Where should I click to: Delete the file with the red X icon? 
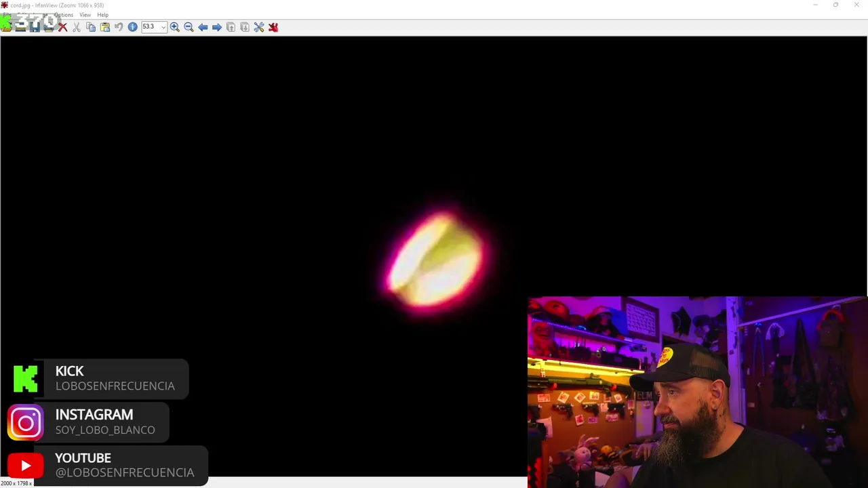tap(63, 27)
